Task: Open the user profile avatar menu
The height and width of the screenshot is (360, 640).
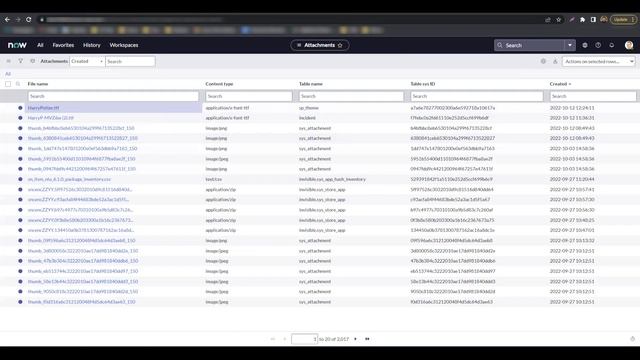Action: click(x=629, y=45)
